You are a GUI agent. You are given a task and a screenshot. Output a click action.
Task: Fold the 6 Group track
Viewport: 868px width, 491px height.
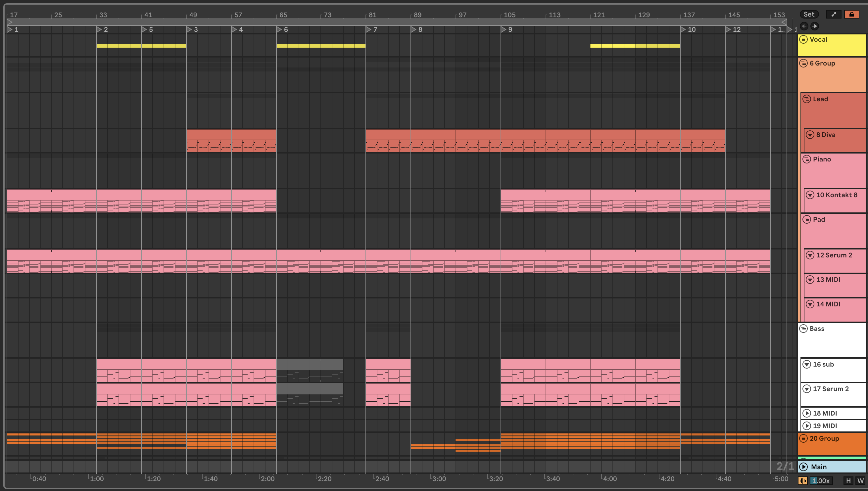click(x=803, y=64)
